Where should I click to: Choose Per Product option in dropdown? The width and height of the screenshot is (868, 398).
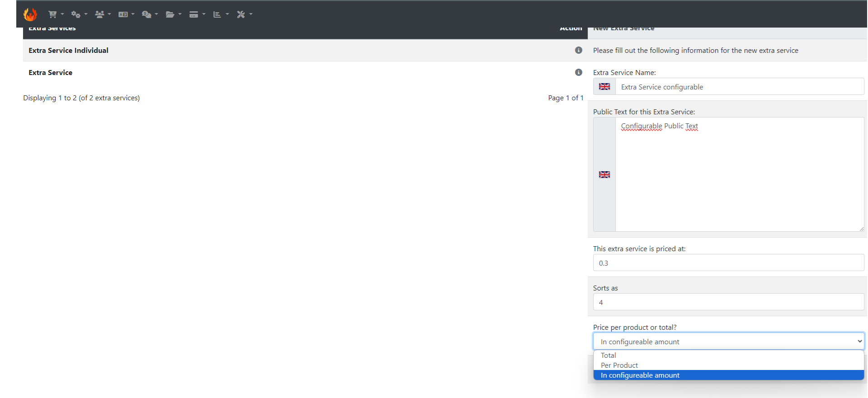tap(728, 365)
